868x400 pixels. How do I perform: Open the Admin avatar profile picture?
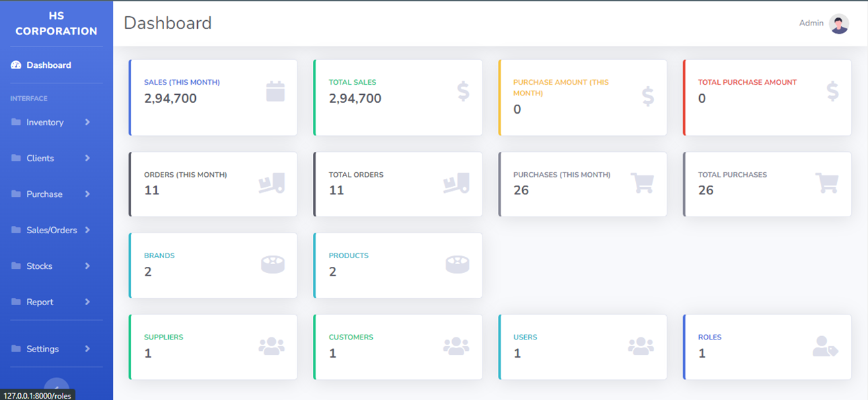point(839,24)
